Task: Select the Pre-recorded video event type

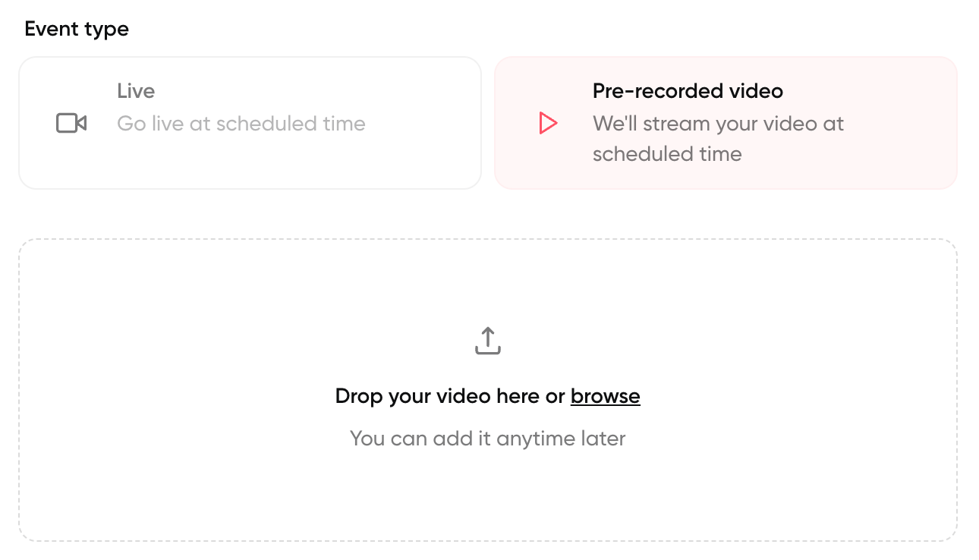Action: tap(726, 122)
